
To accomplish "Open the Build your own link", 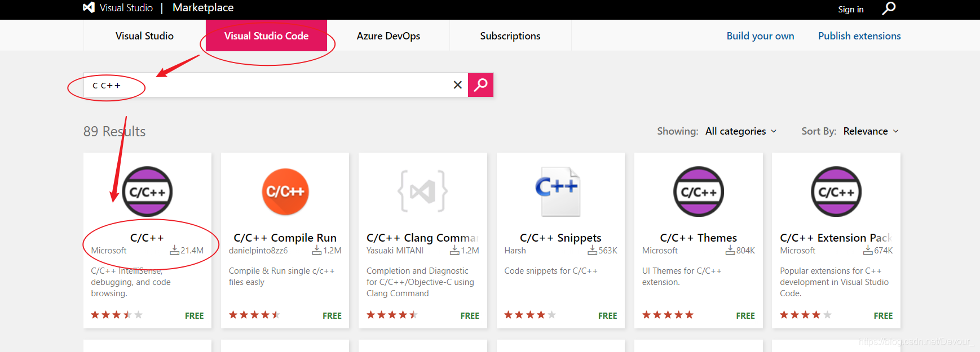I will click(760, 35).
